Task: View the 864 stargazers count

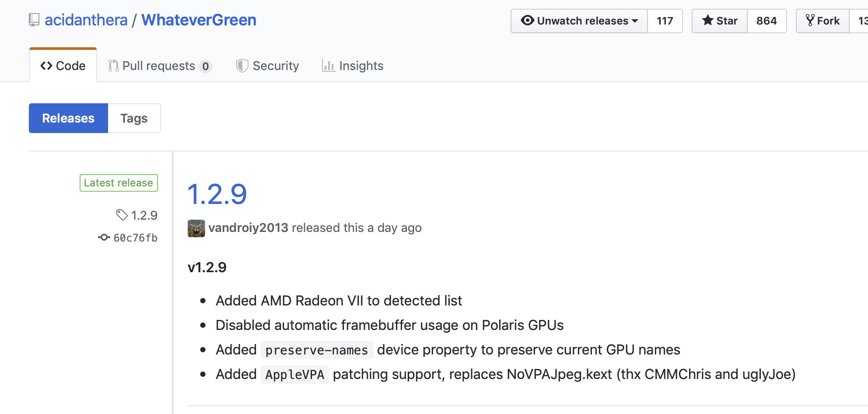Action: pos(766,21)
